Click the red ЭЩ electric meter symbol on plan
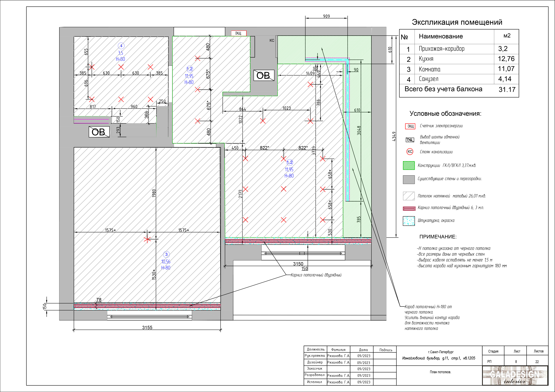Image resolution: width=555 pixels, height=392 pixels. (239, 33)
